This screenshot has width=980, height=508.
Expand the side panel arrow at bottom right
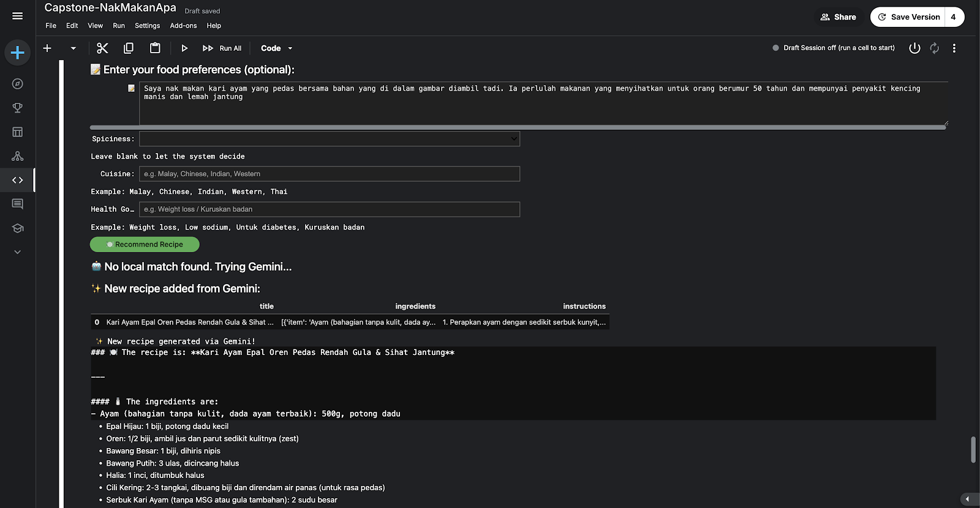(x=968, y=499)
